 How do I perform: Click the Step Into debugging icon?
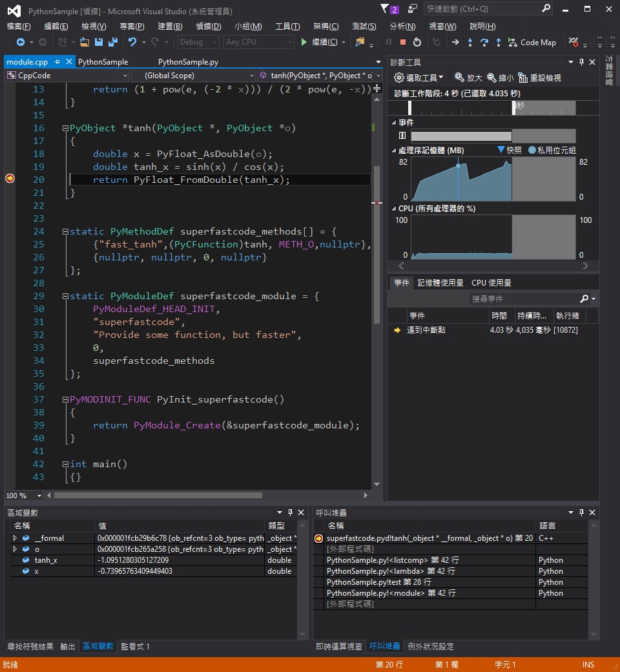pos(470,43)
